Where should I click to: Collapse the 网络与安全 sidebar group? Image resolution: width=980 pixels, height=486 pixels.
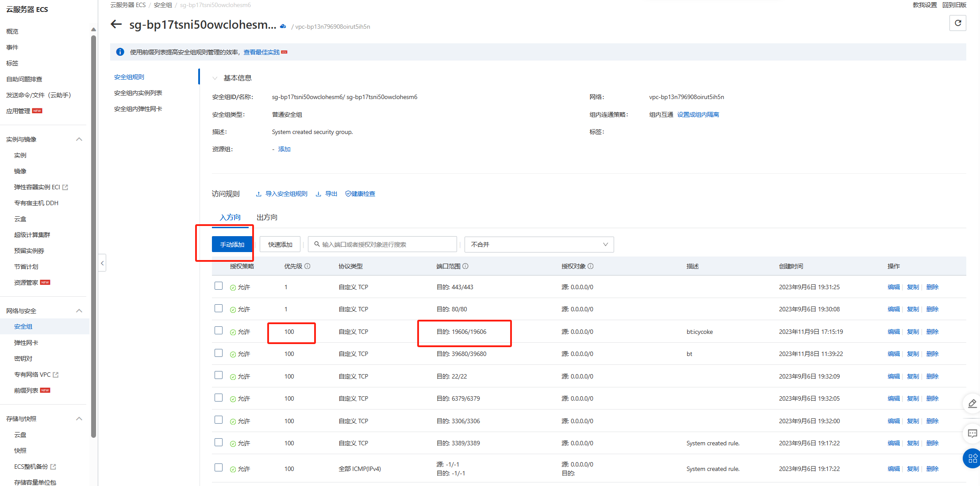tap(79, 311)
